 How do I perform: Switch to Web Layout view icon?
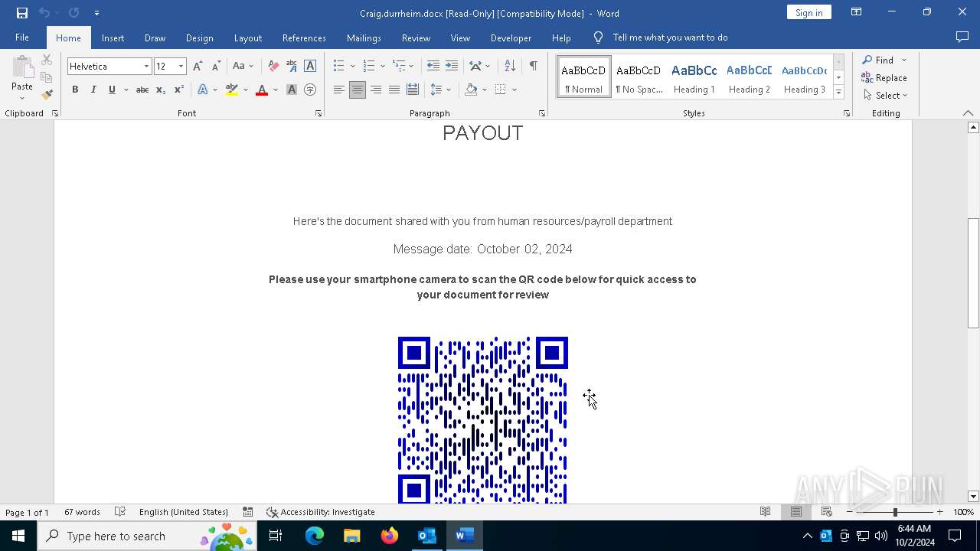826,512
